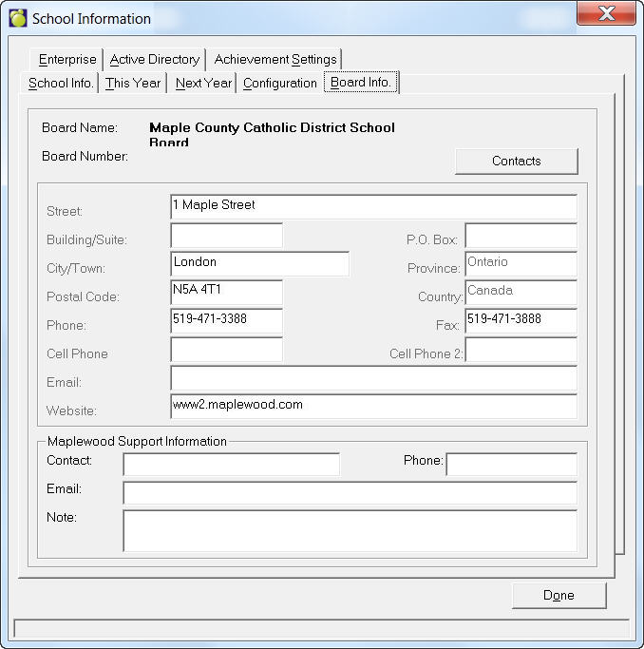Switch to the Next Year tab
This screenshot has width=644, height=649.
click(203, 83)
